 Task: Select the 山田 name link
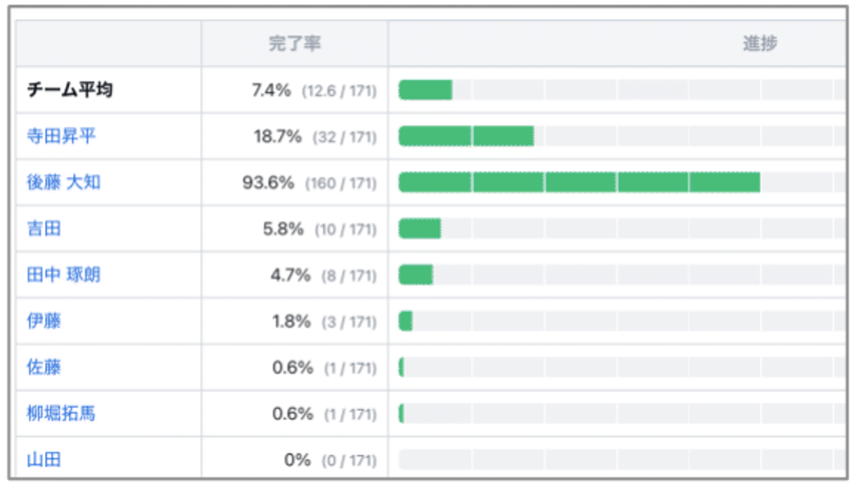coord(44,460)
